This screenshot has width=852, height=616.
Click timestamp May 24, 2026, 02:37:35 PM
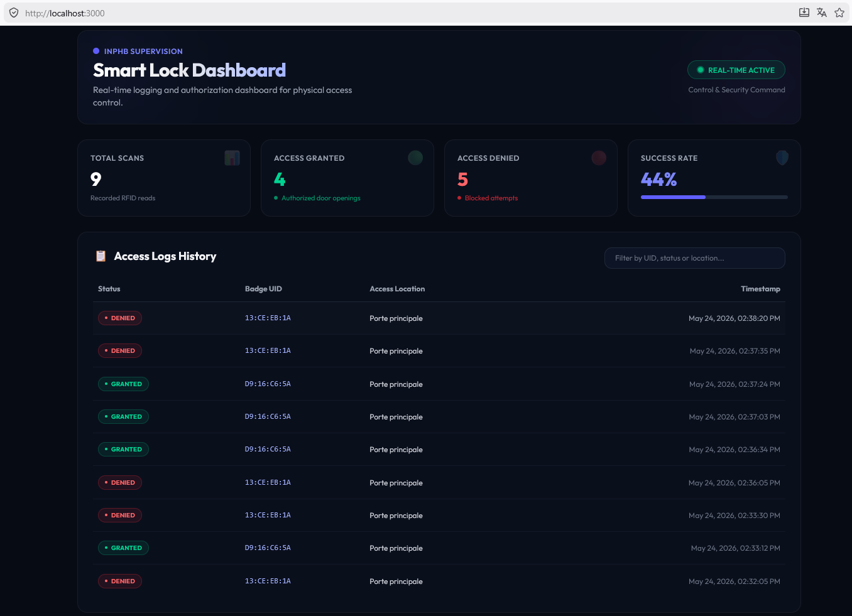[x=735, y=351]
